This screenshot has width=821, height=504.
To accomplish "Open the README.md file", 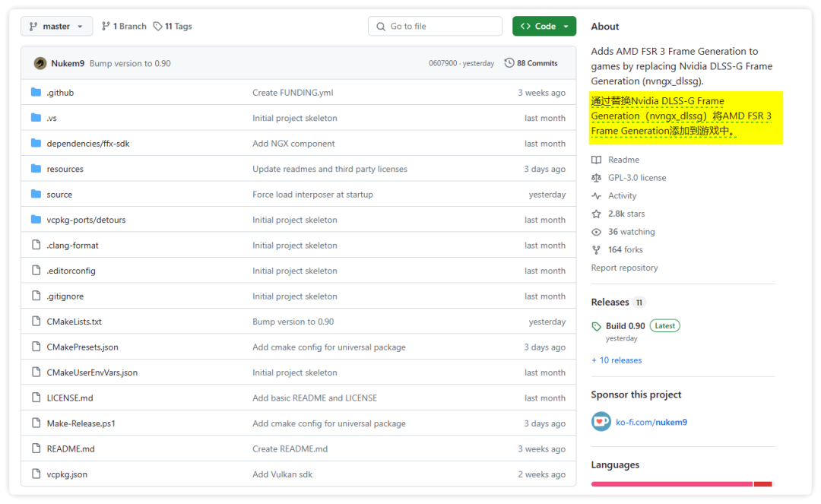I will (x=71, y=449).
